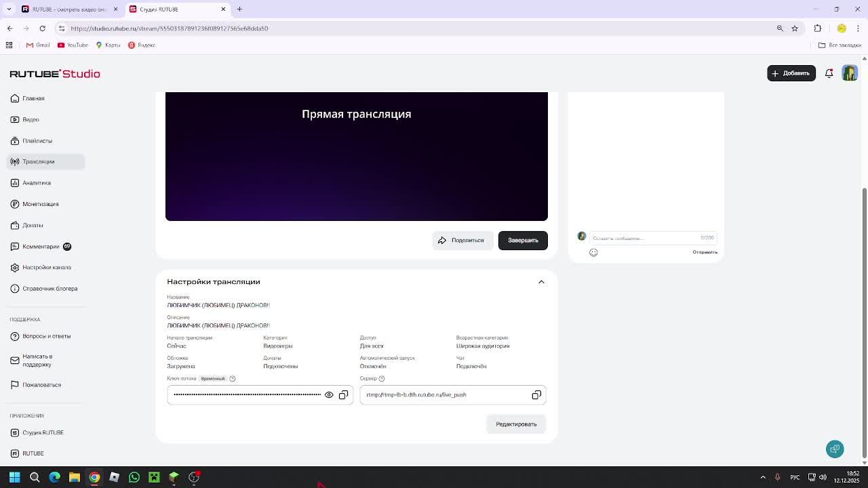Open Карты bookmark
The width and height of the screenshot is (868, 488).
coord(108,45)
